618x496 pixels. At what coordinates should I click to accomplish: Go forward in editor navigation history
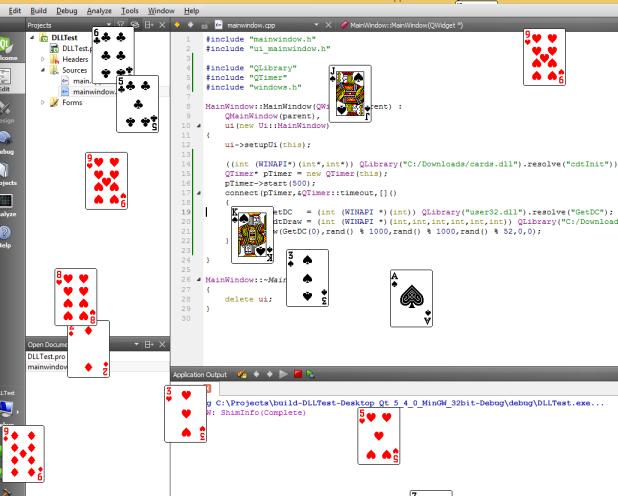(191, 25)
